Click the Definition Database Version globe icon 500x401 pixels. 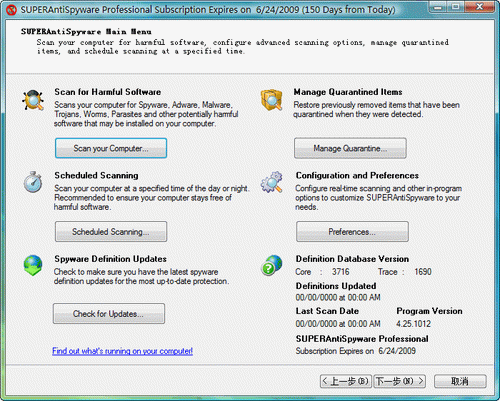pos(272,265)
